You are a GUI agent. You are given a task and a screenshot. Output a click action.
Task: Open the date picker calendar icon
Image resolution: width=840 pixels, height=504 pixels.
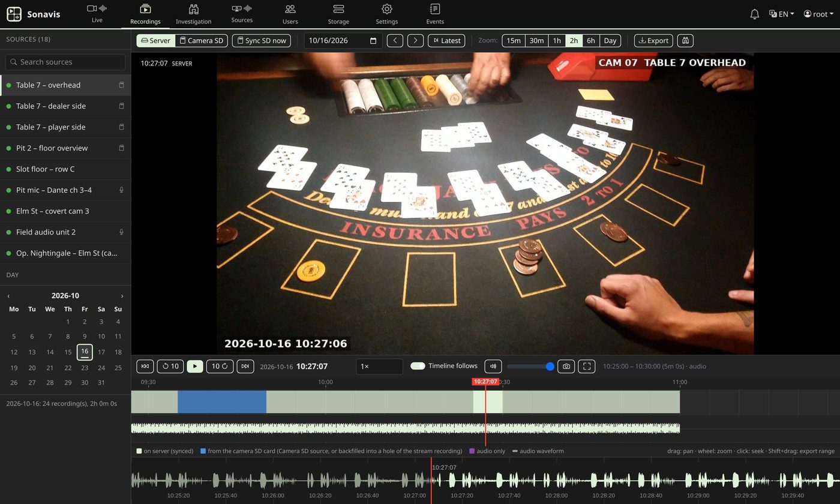tap(373, 41)
